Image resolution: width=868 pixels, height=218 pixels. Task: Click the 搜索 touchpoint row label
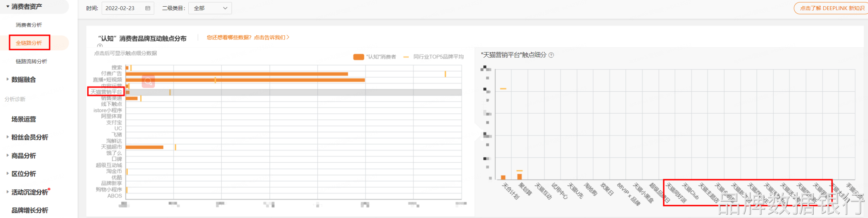tap(117, 68)
